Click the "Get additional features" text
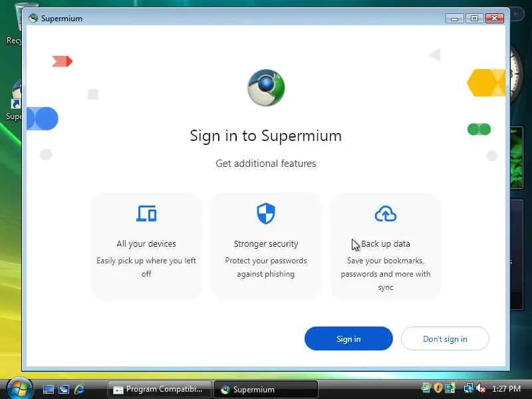This screenshot has width=532, height=399. click(265, 164)
